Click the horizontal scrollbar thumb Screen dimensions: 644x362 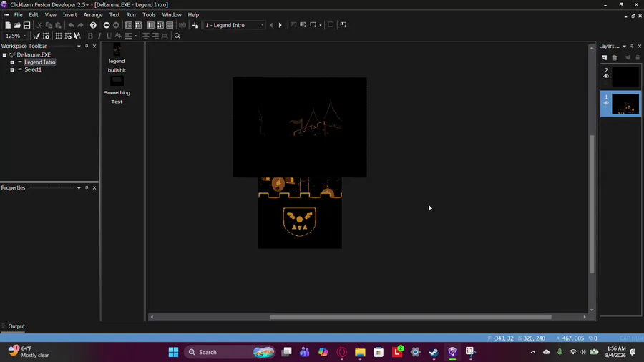411,317
